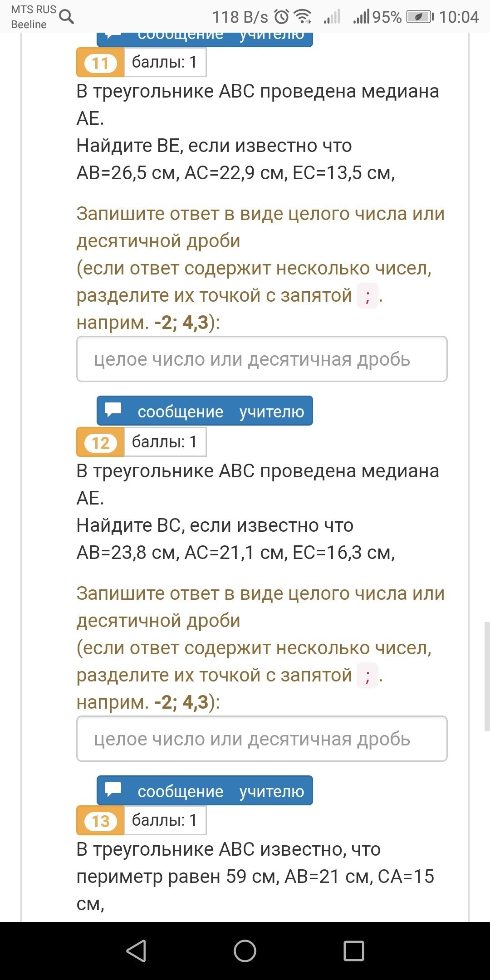Focus the answer field for question 11
Screen dimensions: 490x980
pyautogui.click(x=262, y=359)
